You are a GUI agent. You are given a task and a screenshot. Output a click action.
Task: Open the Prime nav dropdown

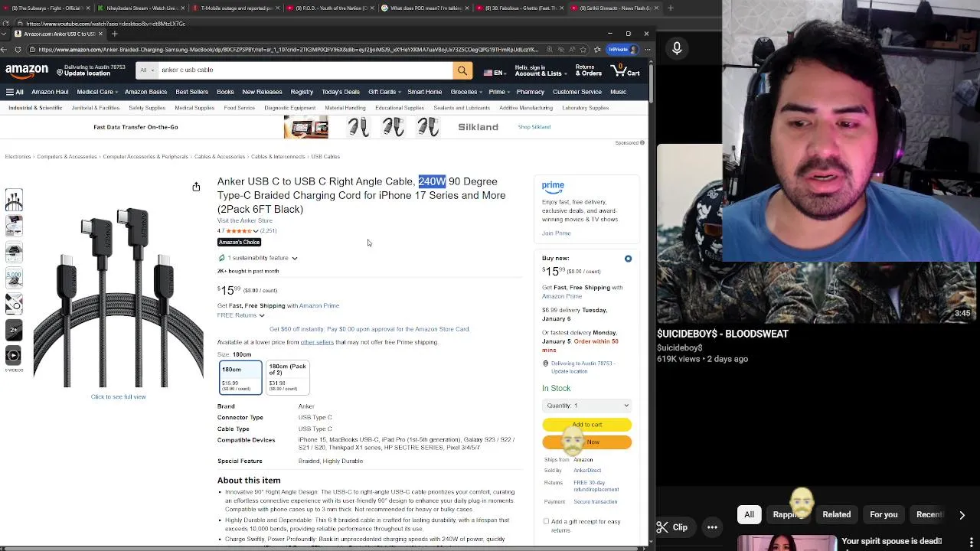(x=498, y=92)
